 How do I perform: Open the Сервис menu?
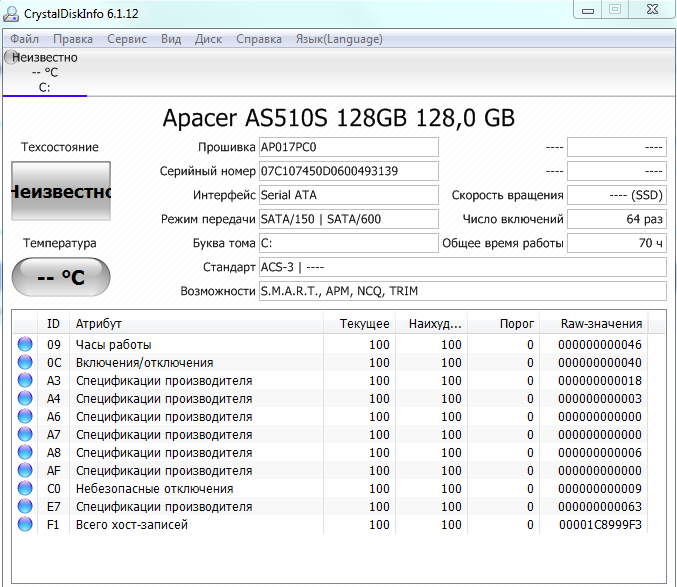coord(127,39)
